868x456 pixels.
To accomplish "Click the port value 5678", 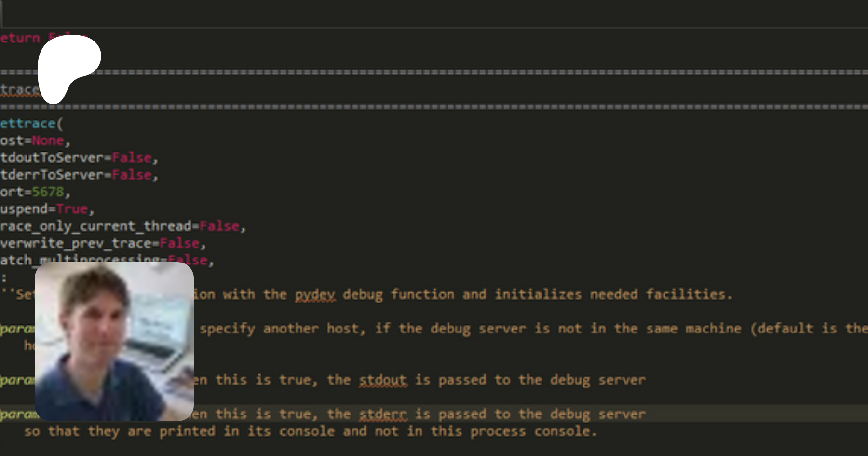I will click(x=48, y=192).
